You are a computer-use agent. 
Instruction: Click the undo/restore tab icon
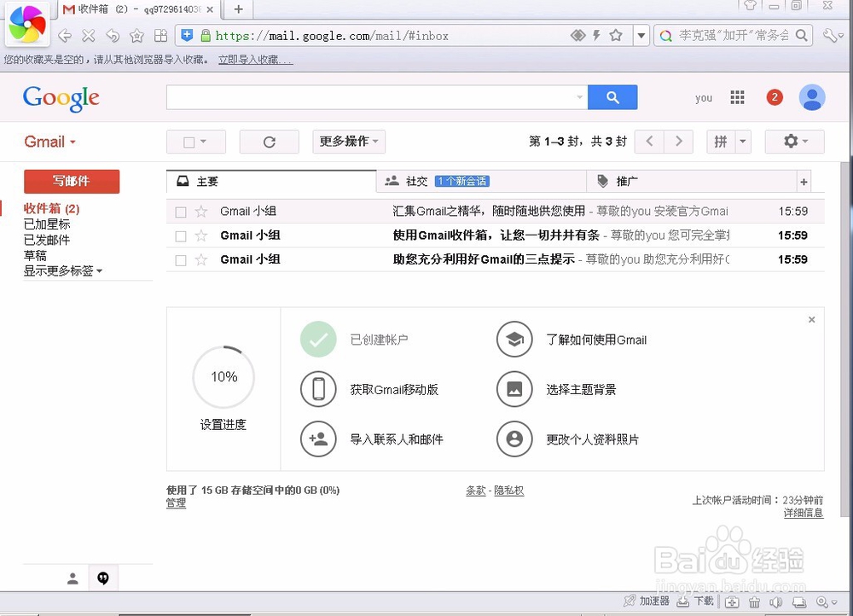[112, 36]
